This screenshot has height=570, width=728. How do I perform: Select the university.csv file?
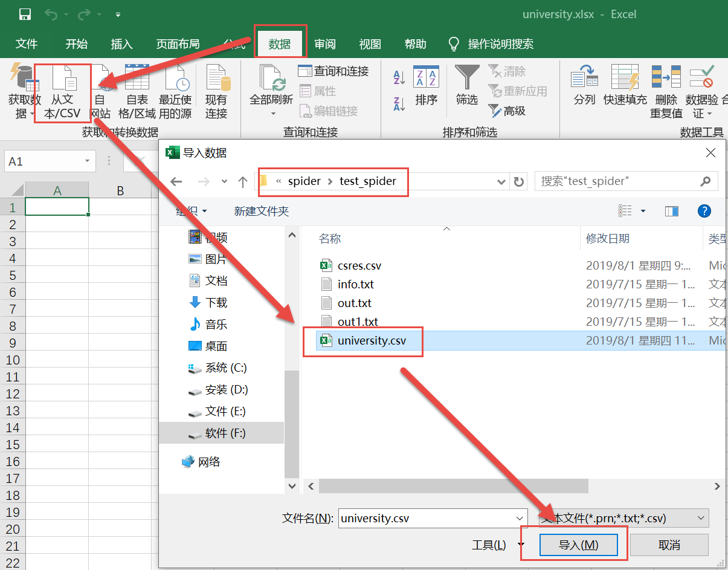coord(372,340)
